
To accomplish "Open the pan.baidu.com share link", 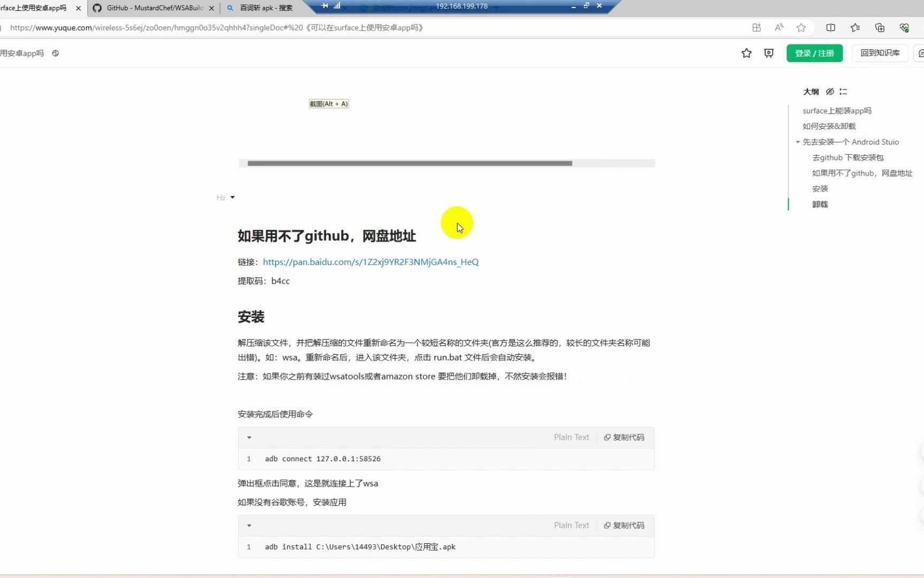I will click(371, 262).
